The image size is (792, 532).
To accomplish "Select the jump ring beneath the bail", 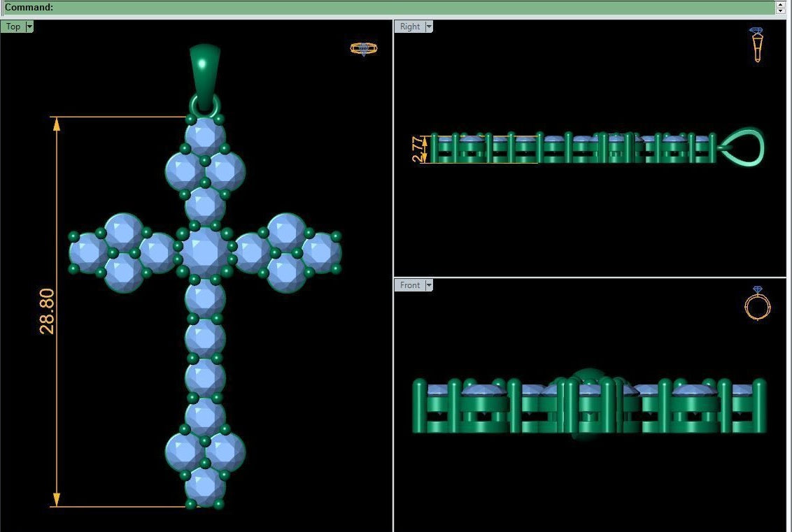I will tap(204, 108).
